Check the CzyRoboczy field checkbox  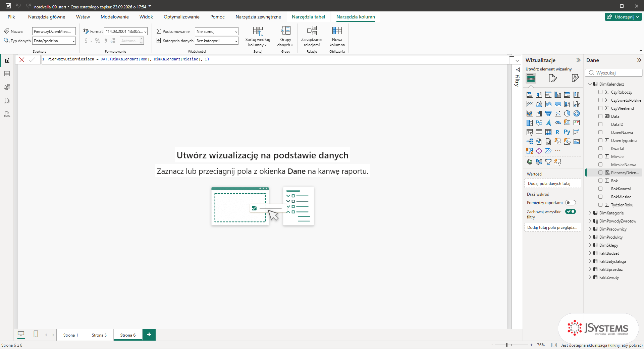600,92
